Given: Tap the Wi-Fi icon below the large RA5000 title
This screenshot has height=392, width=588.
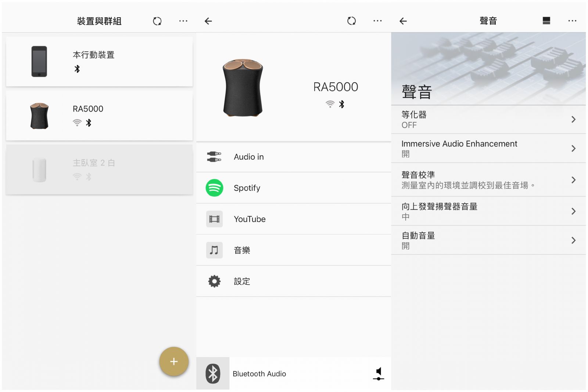Looking at the screenshot, I should click(x=330, y=104).
